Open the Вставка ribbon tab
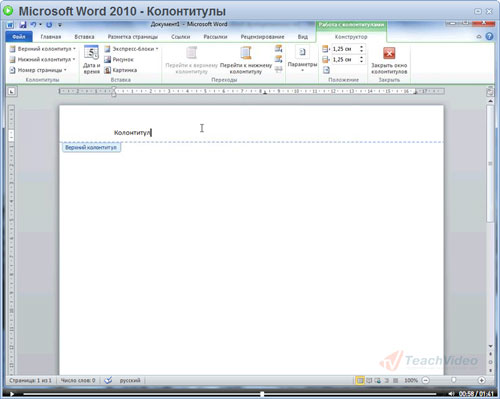 [x=84, y=37]
